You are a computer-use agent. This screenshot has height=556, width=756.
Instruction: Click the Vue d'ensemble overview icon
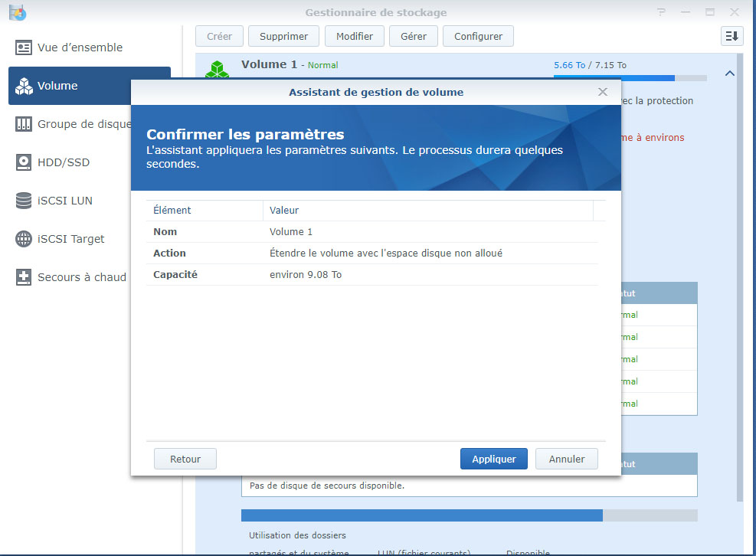point(24,47)
